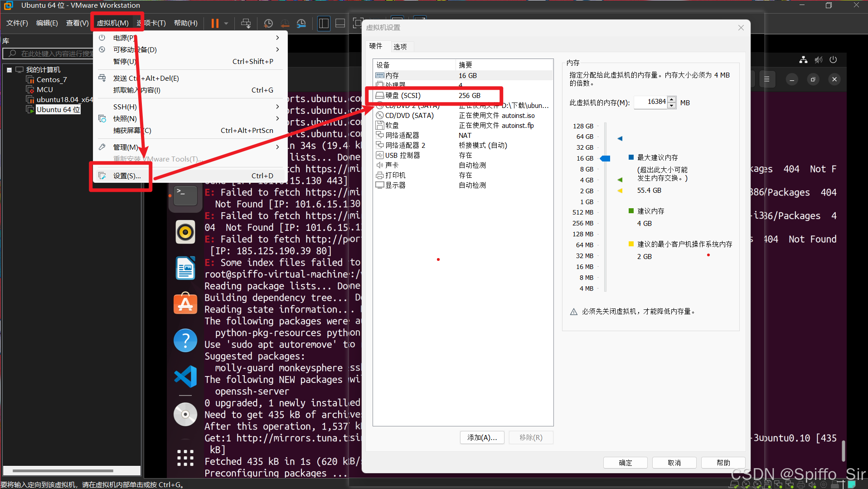Click the 帮助 button in settings dialog
The image size is (868, 489).
tap(723, 463)
